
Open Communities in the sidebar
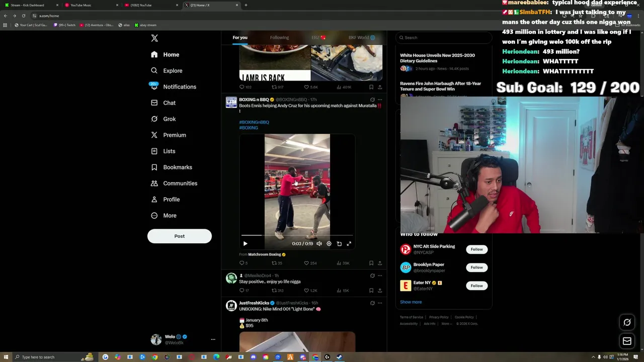click(174, 183)
